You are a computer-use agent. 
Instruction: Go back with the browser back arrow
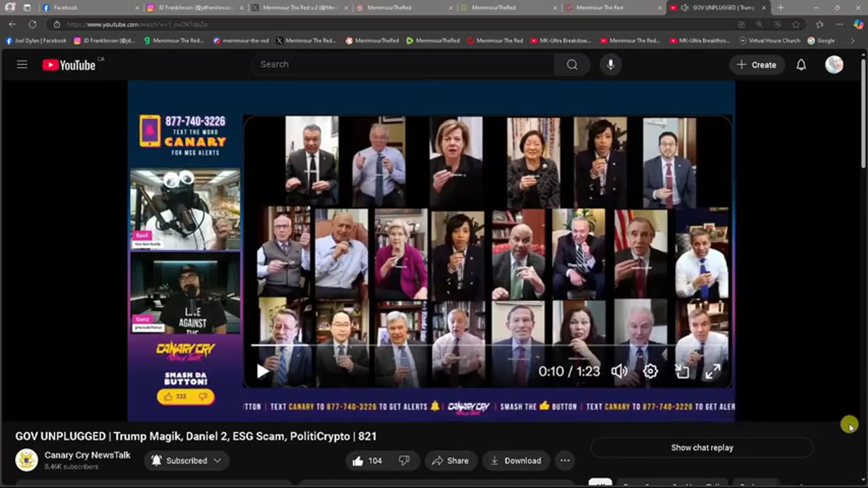pos(12,24)
